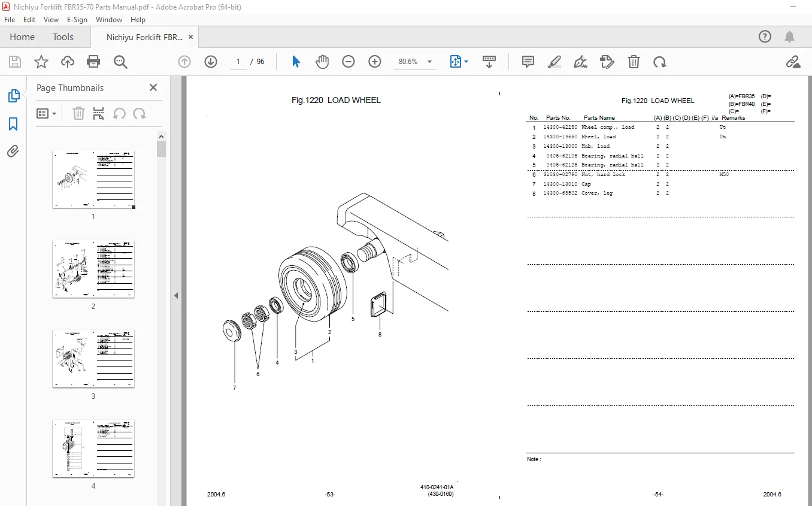Open the notifications bell
Viewport: 812px width, 506px height.
(x=790, y=37)
